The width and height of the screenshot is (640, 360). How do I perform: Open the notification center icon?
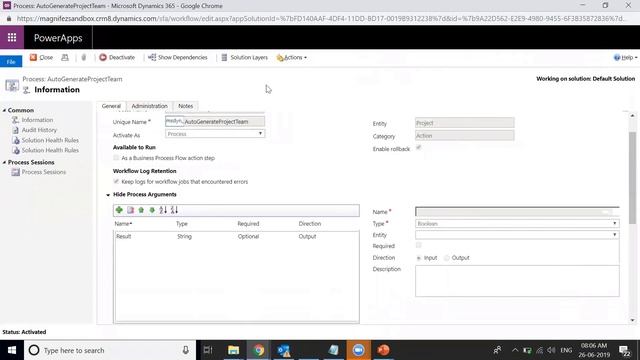click(x=624, y=350)
